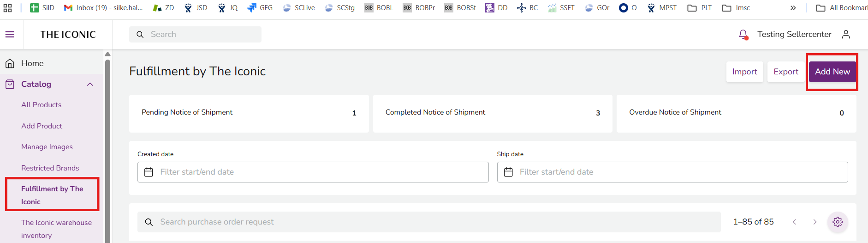
Task: Click the table settings gear icon
Action: coord(838,222)
